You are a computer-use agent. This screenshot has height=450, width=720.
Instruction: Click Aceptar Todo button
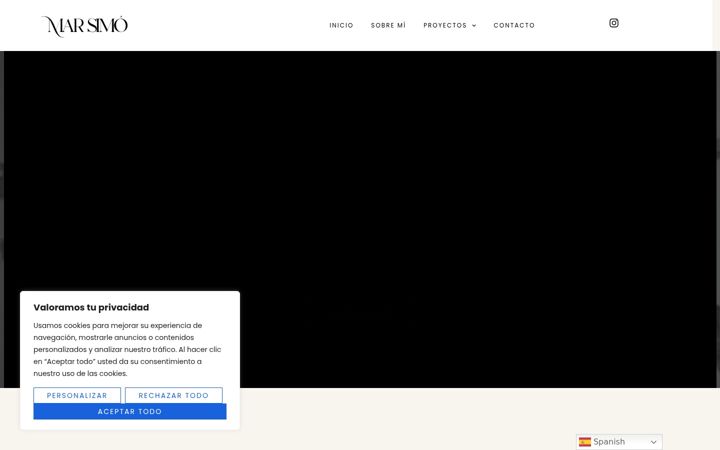[130, 411]
